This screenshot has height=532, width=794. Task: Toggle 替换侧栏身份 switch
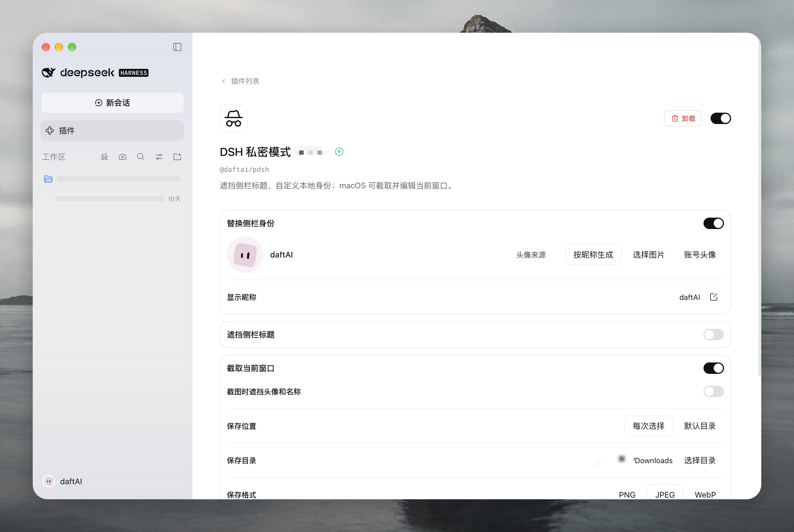tap(713, 223)
